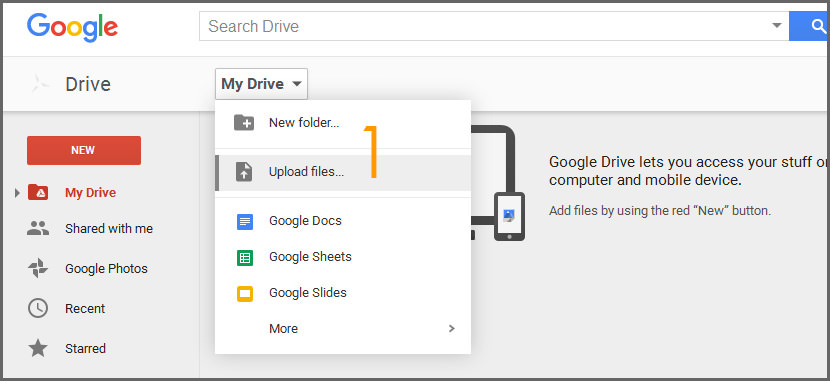Focus the Search Drive field
Screen dimensions: 830x381
[x=494, y=26]
